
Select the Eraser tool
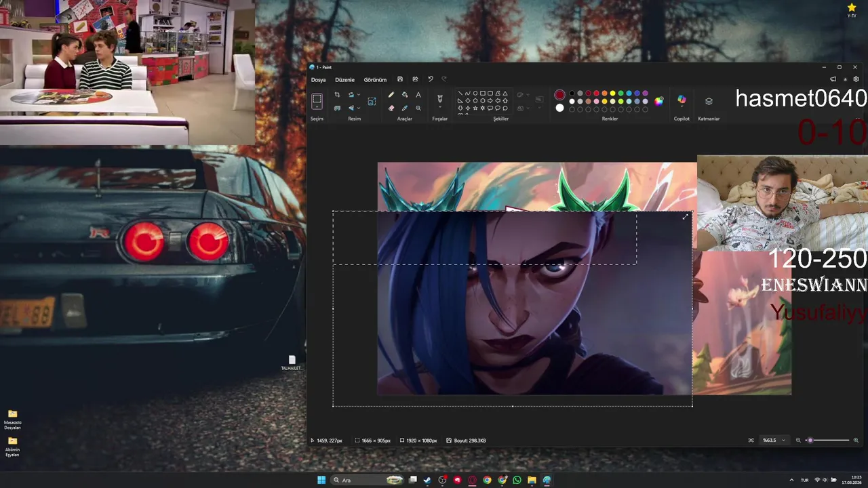tap(391, 108)
